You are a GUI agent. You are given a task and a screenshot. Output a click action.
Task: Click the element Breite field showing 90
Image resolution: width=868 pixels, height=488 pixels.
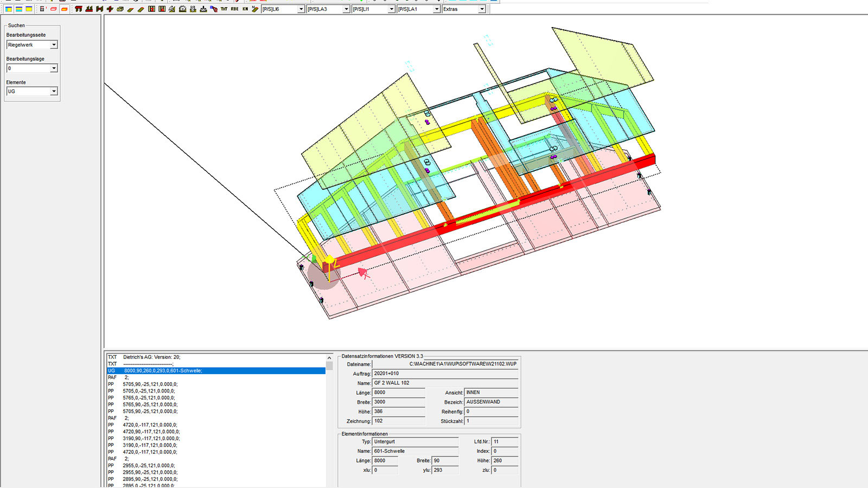point(445,461)
